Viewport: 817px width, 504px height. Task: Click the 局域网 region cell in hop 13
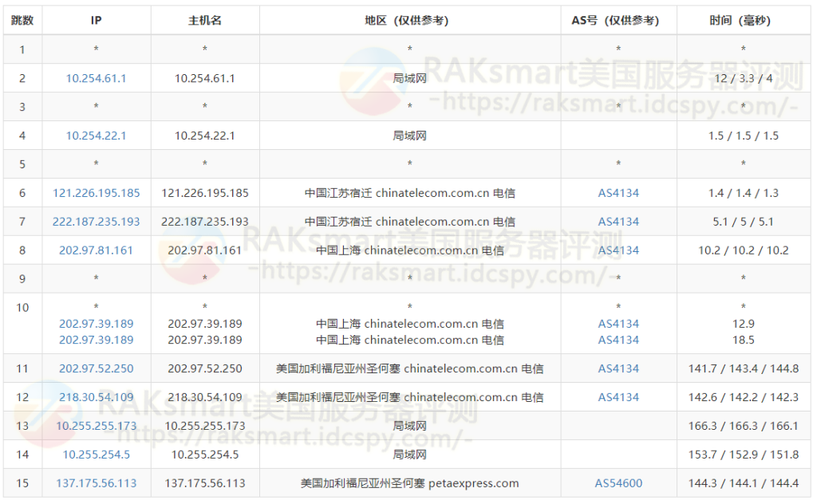coord(409,425)
